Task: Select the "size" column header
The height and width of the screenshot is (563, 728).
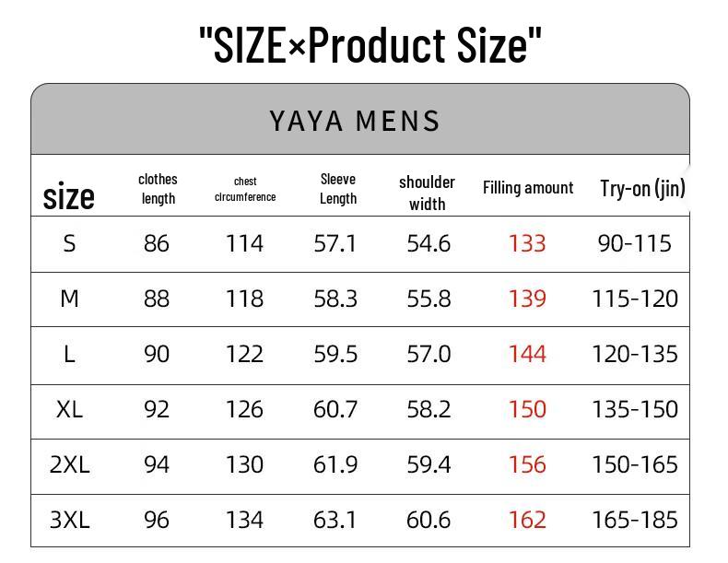Action: pos(69,195)
